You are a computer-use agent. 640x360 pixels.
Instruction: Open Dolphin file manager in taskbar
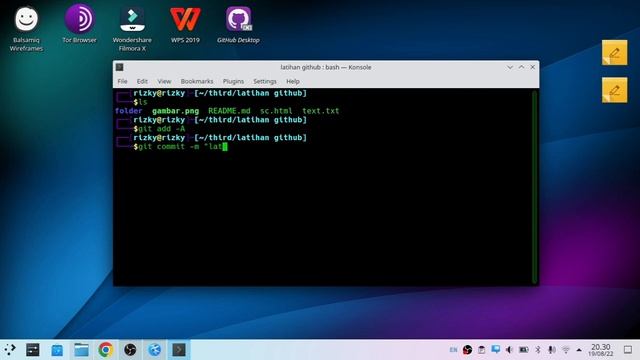[x=81, y=350]
